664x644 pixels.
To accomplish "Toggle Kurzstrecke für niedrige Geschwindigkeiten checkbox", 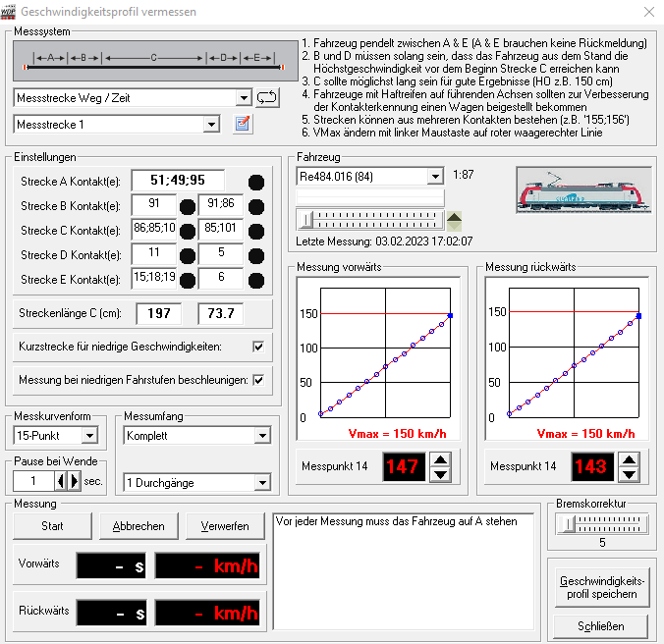I will 258,347.
